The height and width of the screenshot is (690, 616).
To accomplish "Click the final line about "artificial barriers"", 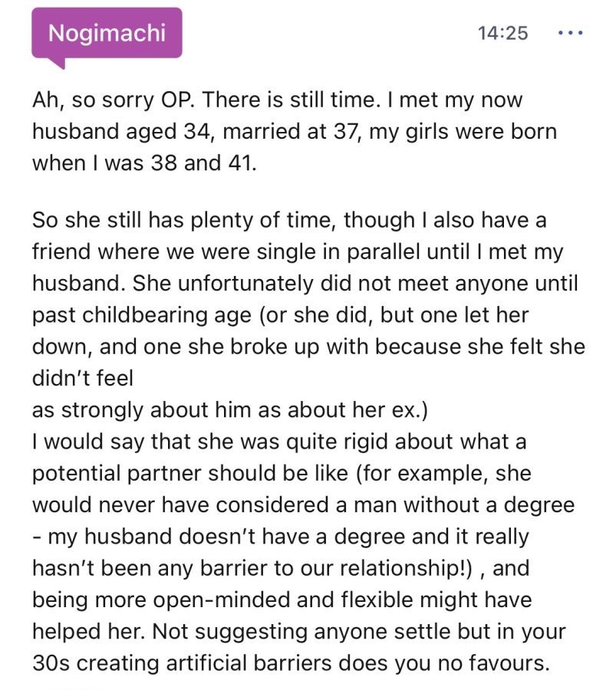I will coord(291,663).
